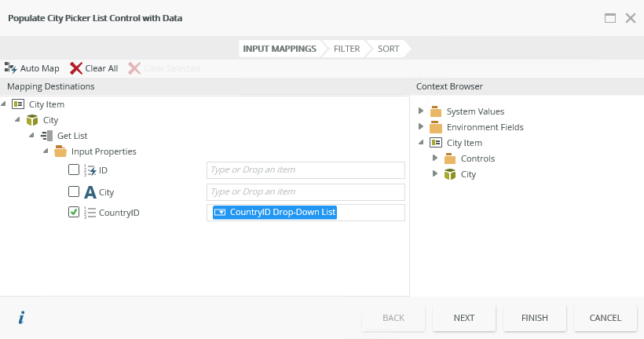Switch to the Filter step tab
Screen dimensions: 644x339
tap(346, 49)
